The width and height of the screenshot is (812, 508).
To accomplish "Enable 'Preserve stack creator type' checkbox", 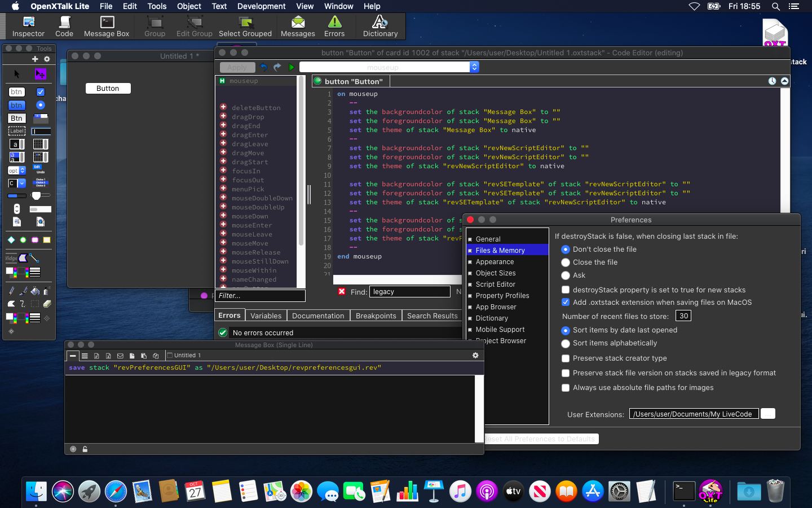I will 566,358.
